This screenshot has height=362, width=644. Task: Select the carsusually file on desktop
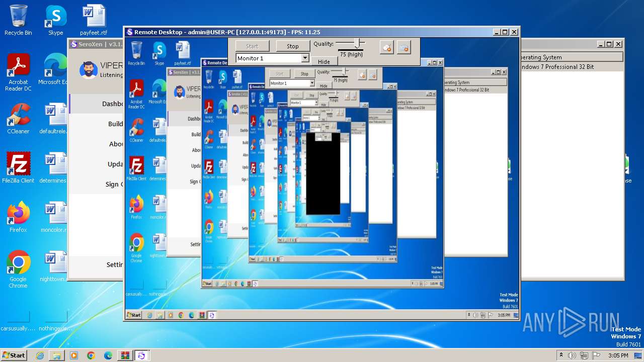click(18, 321)
